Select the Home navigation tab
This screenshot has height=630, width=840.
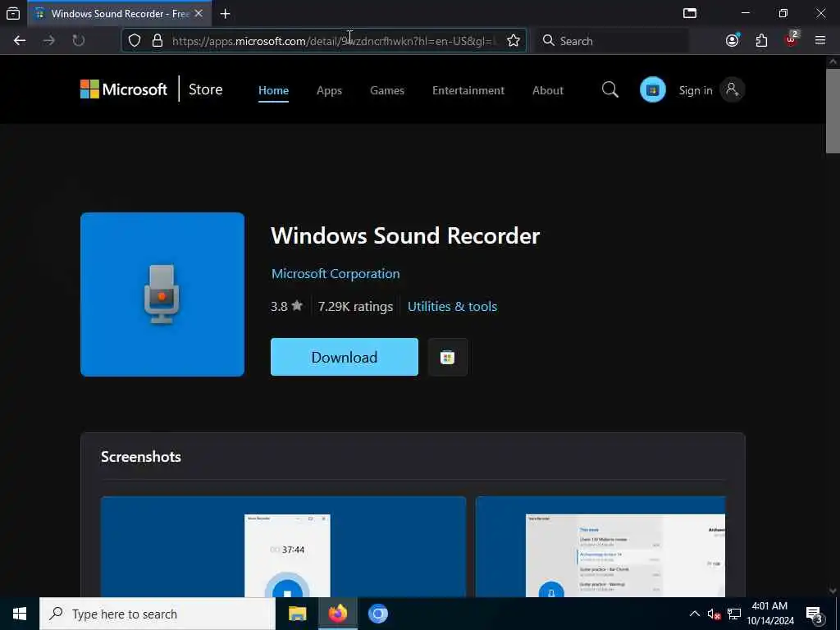point(273,90)
